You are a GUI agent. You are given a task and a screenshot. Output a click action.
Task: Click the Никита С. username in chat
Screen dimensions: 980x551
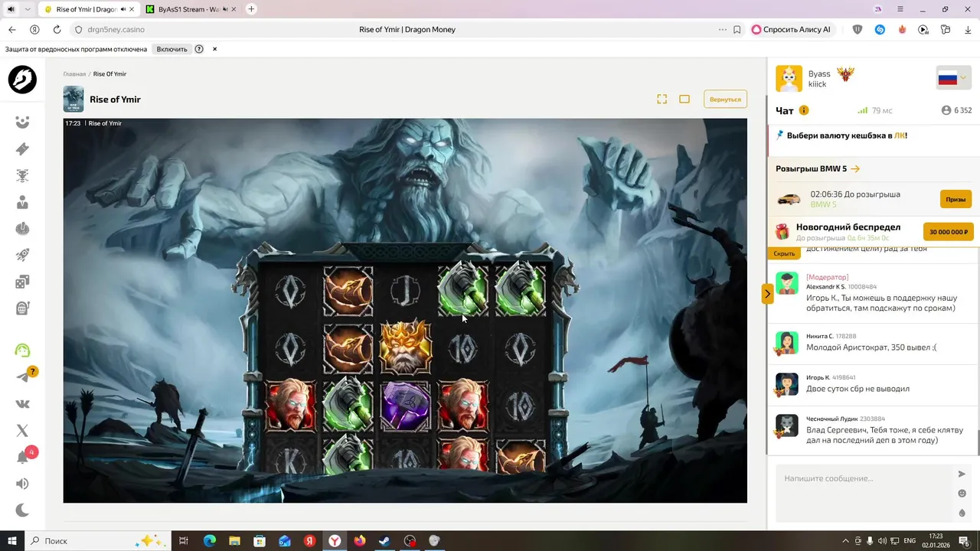tap(820, 336)
